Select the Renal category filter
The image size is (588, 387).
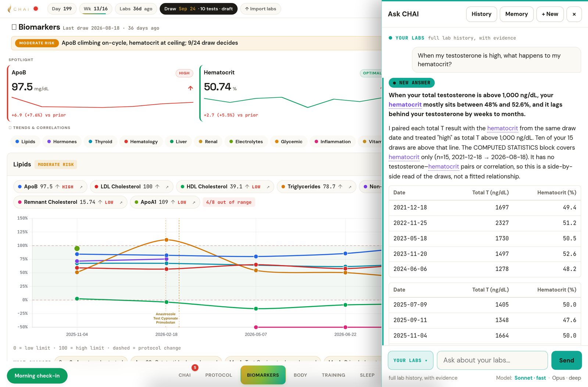tap(208, 141)
